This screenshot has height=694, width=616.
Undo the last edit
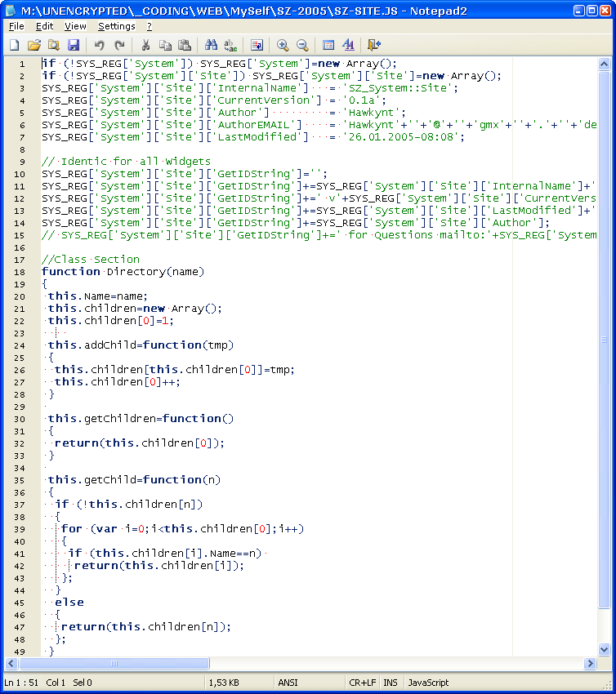click(x=99, y=45)
